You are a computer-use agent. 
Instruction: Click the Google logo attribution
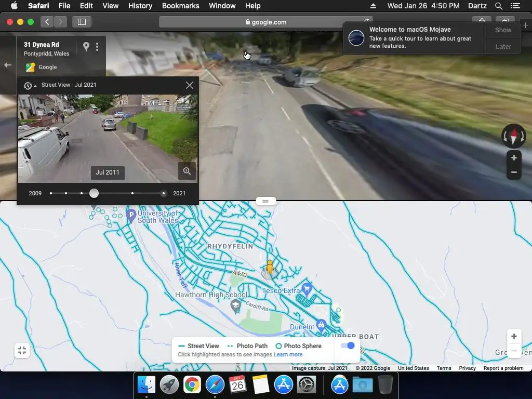(42, 67)
